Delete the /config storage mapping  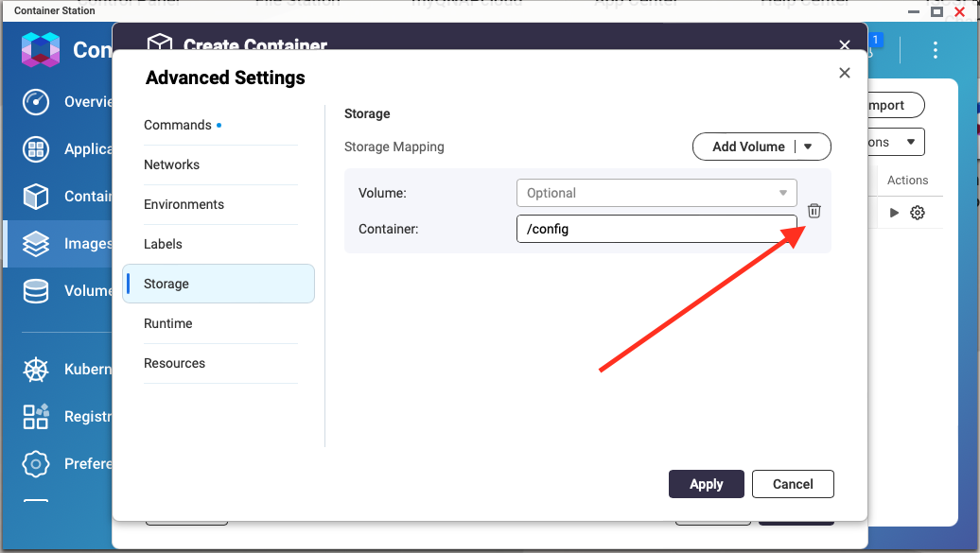[x=814, y=211]
